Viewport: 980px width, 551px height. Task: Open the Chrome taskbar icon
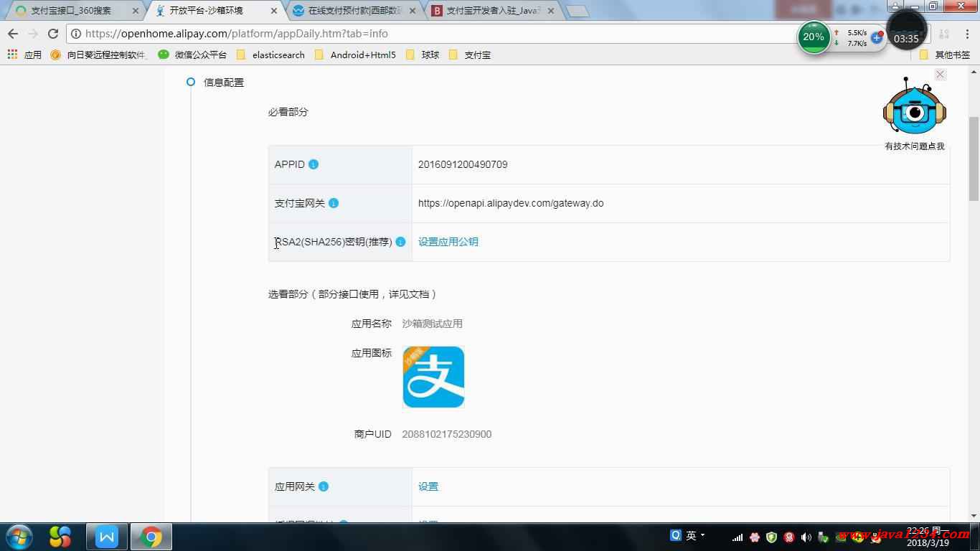point(151,537)
